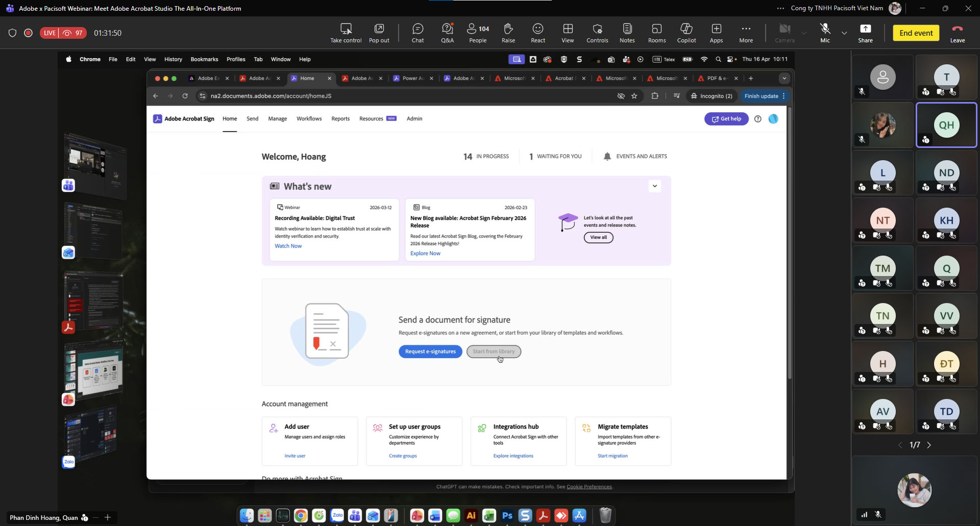This screenshot has height=526, width=980.
Task: Toggle the recording indicator button
Action: point(29,33)
